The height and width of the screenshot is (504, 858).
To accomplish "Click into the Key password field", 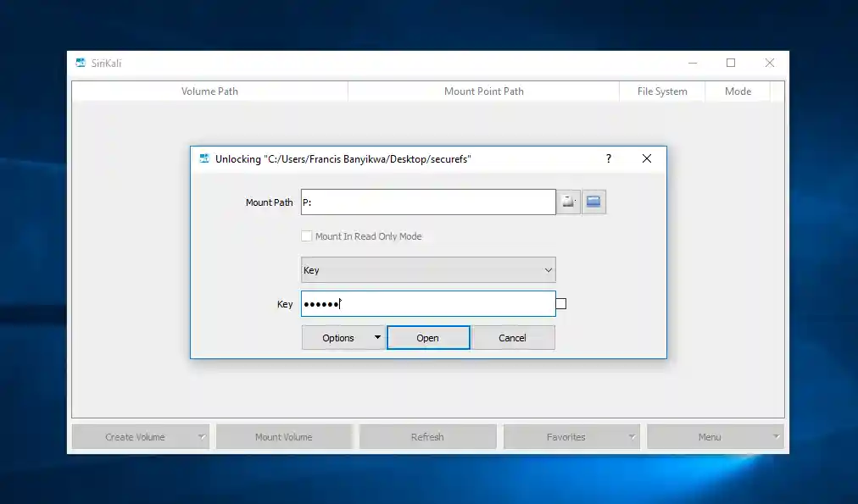I will pyautogui.click(x=428, y=304).
